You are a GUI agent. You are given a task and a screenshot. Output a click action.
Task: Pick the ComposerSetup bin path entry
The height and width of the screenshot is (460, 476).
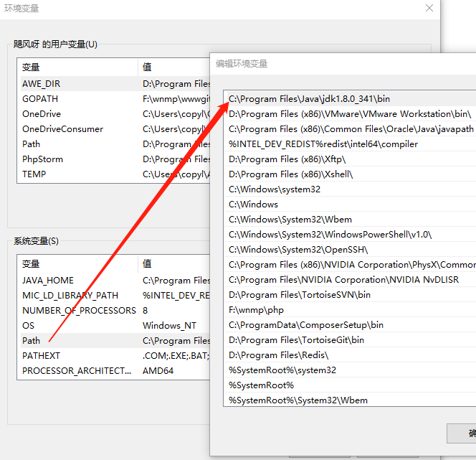pyautogui.click(x=305, y=325)
